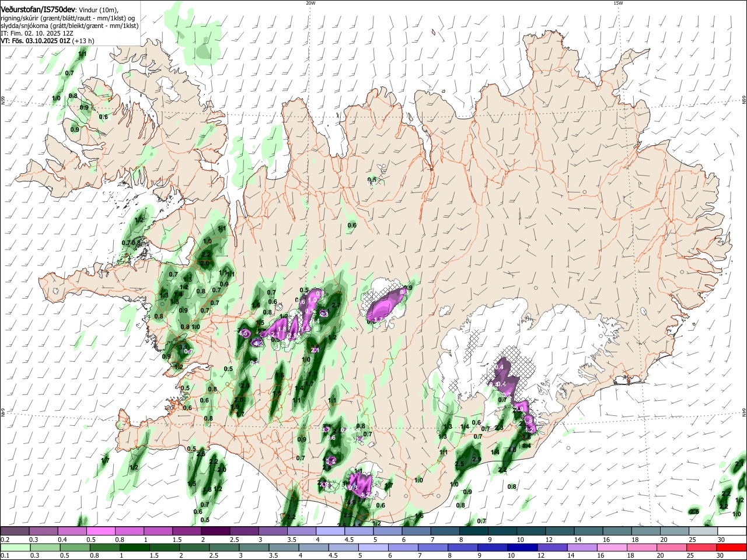Select the 10 teal swatch, upper legend row
Screen dimensions: 747x560
coord(530,531)
